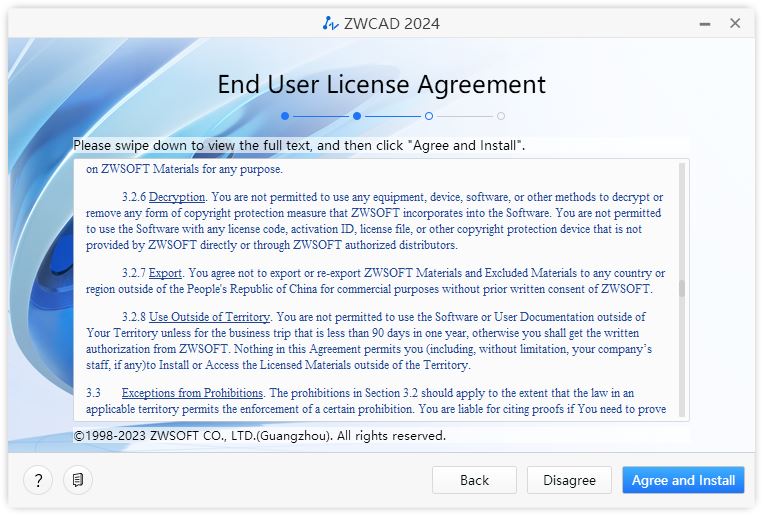The image size is (763, 516).
Task: Click the license text scrollbar thumb
Action: (x=683, y=289)
